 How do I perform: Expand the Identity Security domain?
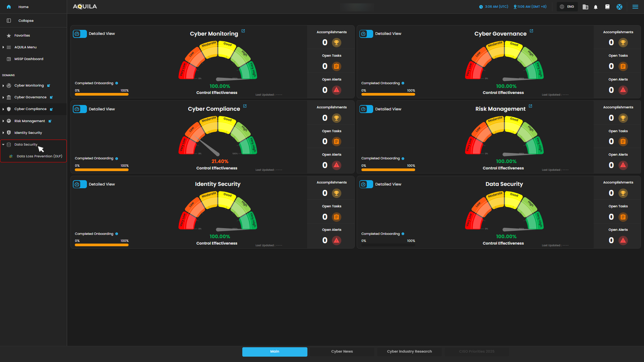3,133
